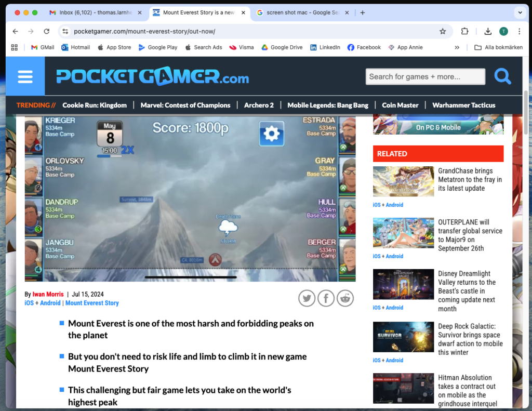Open the Chrome three-dot menu
532x411 pixels.
519,32
